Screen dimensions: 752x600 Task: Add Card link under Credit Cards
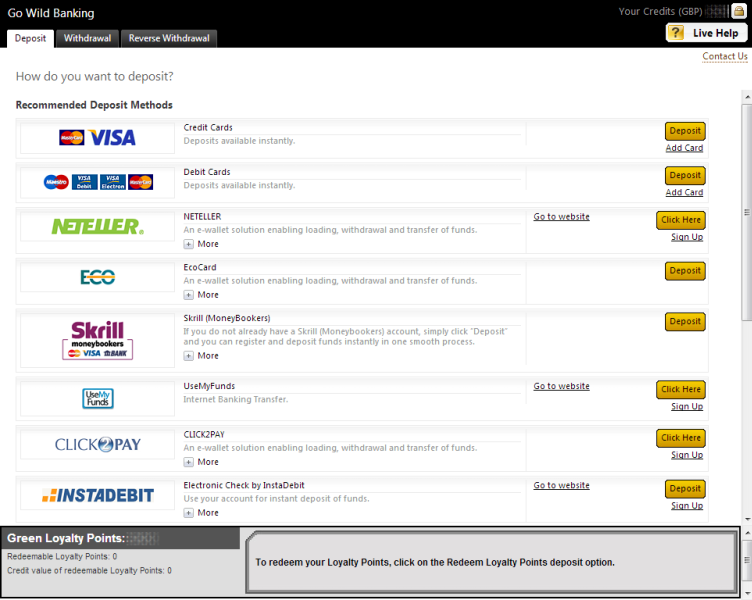pyautogui.click(x=684, y=148)
